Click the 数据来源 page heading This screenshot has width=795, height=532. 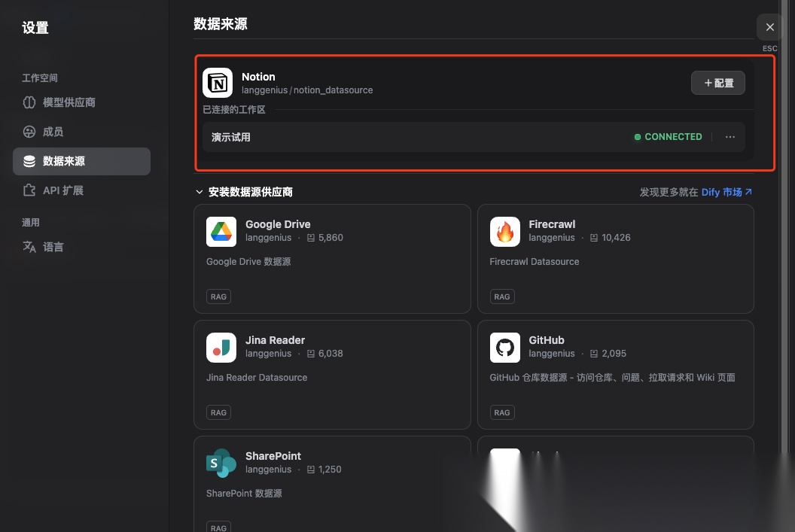221,24
